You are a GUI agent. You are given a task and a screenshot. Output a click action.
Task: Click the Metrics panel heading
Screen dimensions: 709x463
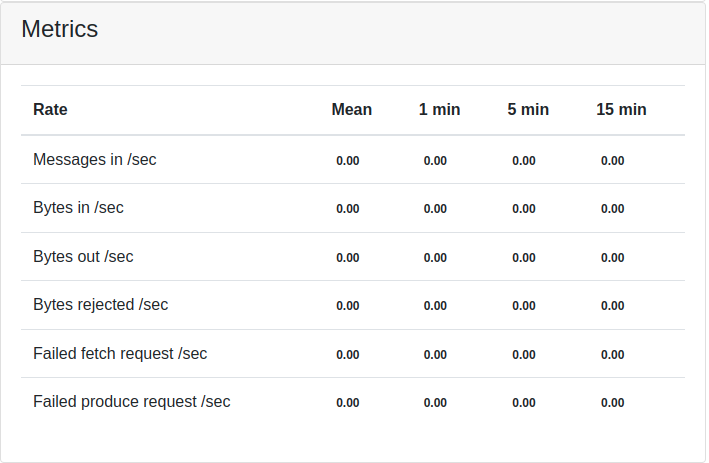[x=60, y=29]
